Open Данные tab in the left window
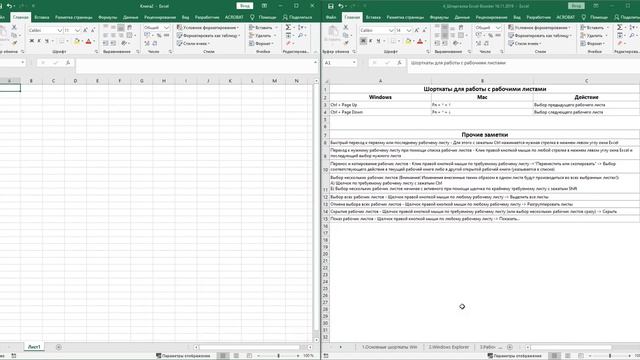Screen dimensions: 640x360 [x=130, y=17]
